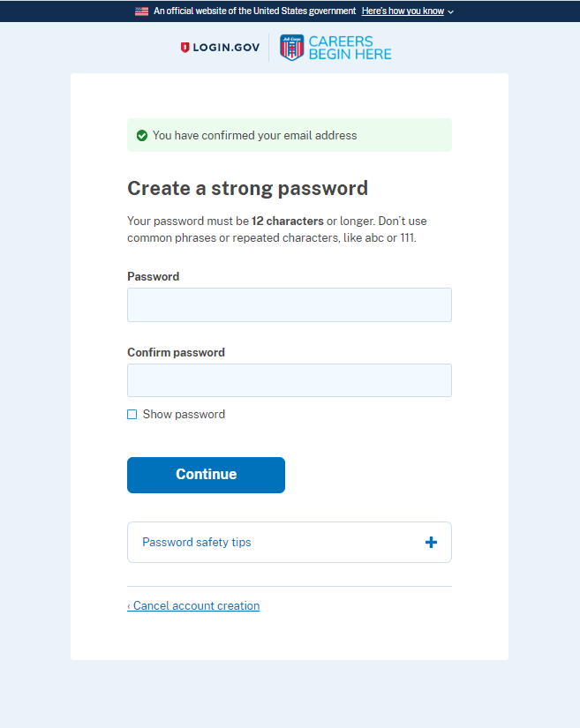Focus the Confirm password input field

(290, 380)
